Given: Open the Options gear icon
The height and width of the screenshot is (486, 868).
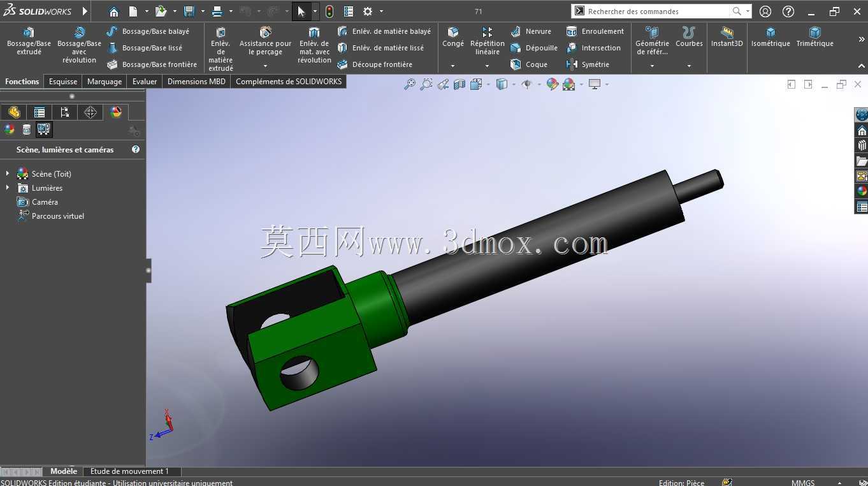Looking at the screenshot, I should pyautogui.click(x=368, y=11).
